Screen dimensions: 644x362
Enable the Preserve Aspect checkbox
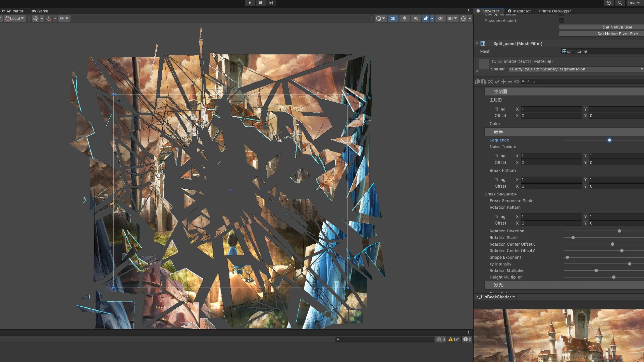point(561,20)
